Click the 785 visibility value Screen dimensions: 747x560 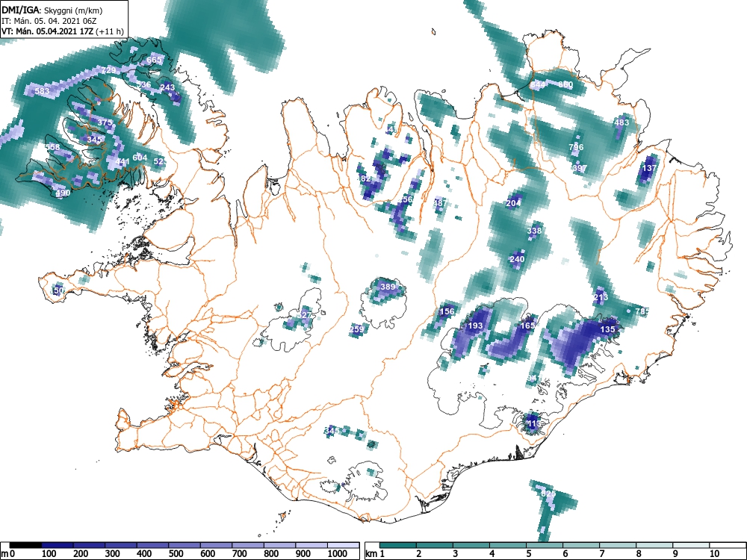(x=642, y=311)
